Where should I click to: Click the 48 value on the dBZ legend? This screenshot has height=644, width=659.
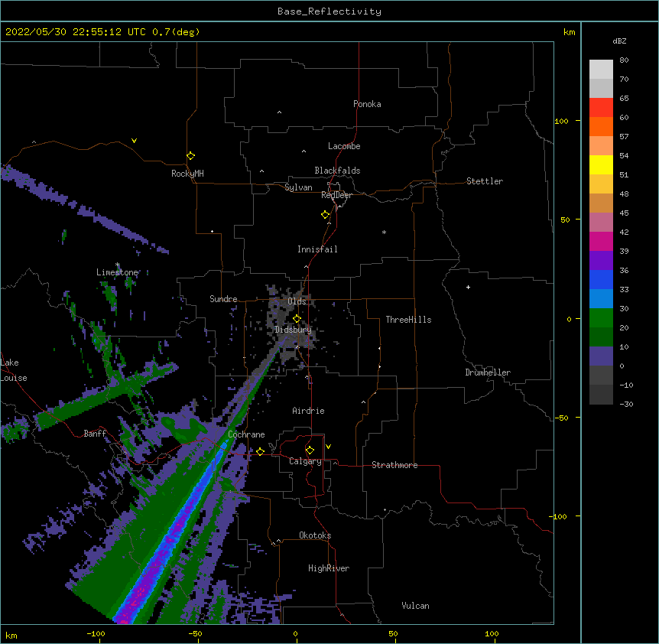(624, 194)
